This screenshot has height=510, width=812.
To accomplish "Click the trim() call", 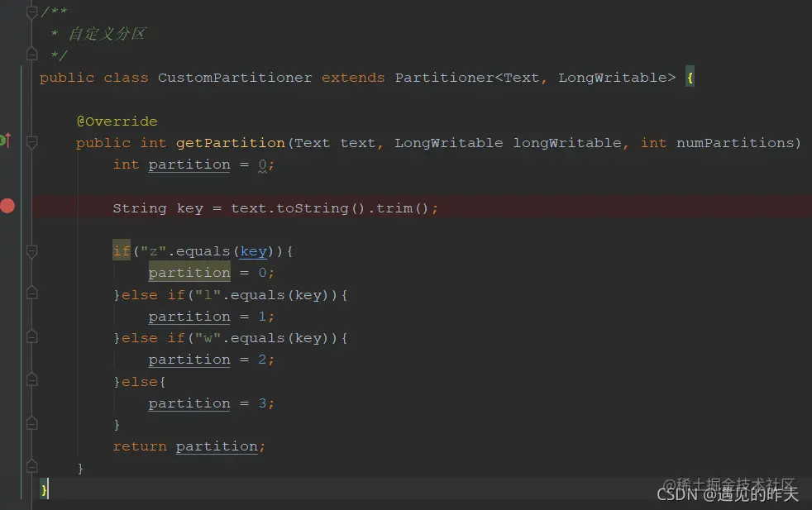I will coord(403,208).
